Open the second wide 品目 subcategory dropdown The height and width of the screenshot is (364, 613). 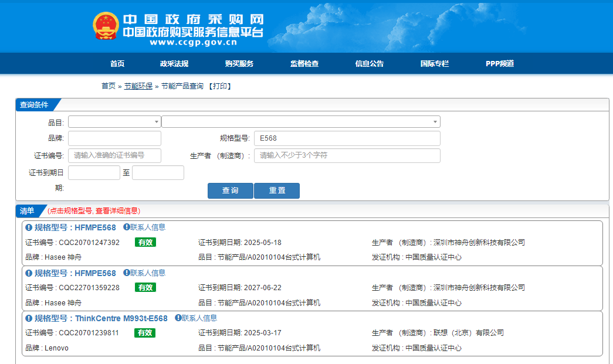301,122
